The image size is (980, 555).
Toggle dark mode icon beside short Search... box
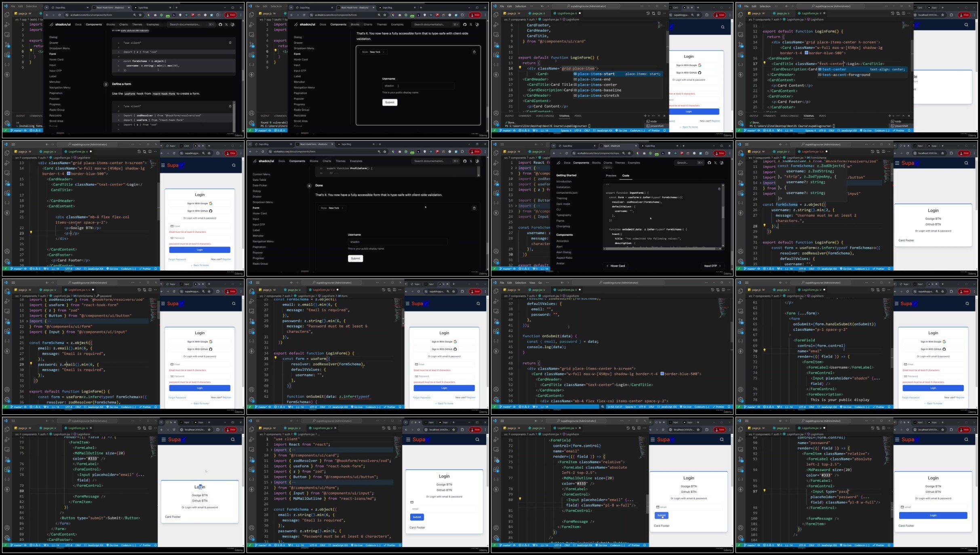pos(721,162)
